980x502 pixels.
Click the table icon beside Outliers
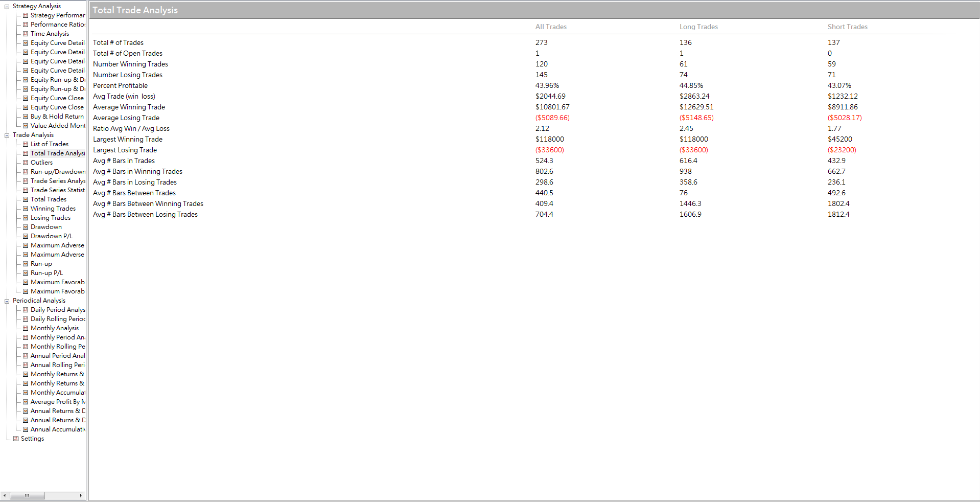tap(26, 163)
